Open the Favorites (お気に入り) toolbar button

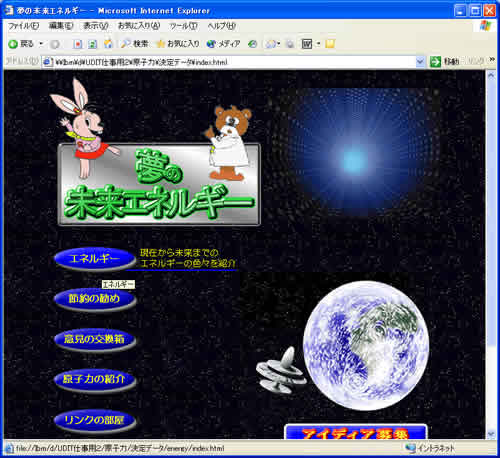pos(178,44)
